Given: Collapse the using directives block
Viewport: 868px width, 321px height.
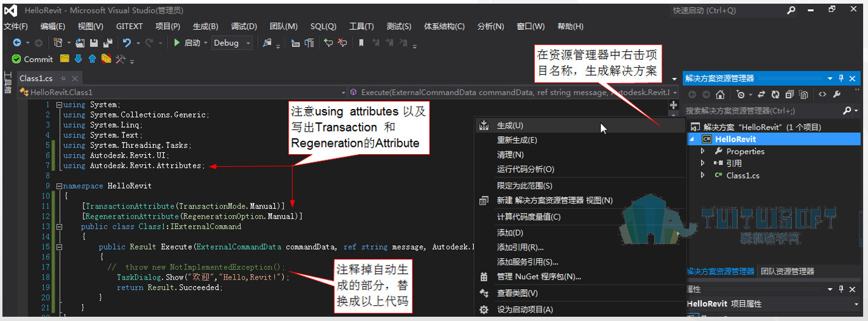Looking at the screenshot, I should 58,105.
